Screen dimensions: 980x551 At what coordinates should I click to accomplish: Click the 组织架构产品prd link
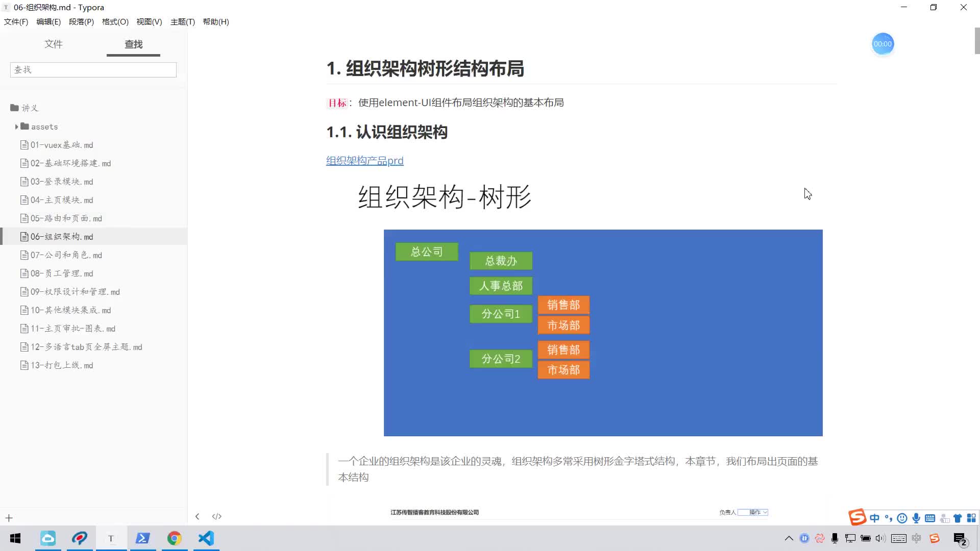(365, 161)
